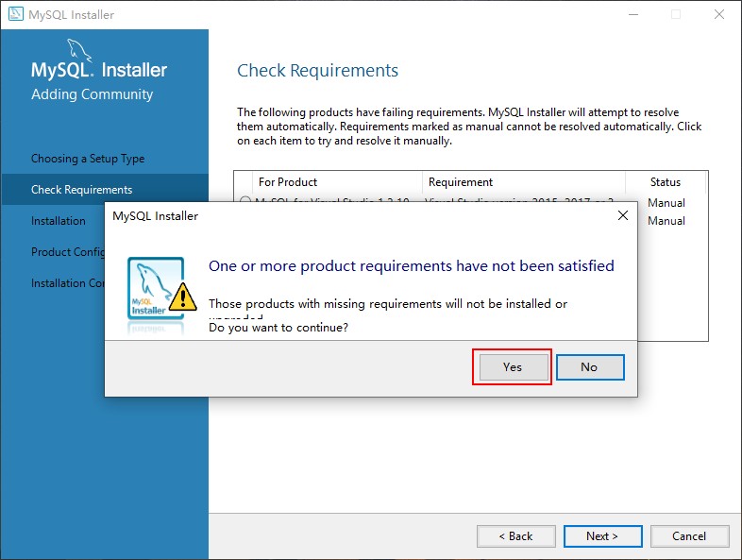Open the Installation step in sidebar
Image resolution: width=742 pixels, height=560 pixels.
[x=59, y=221]
